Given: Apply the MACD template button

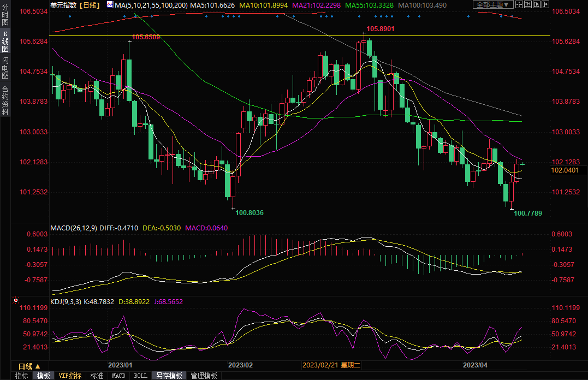Looking at the screenshot, I should click(x=118, y=376).
